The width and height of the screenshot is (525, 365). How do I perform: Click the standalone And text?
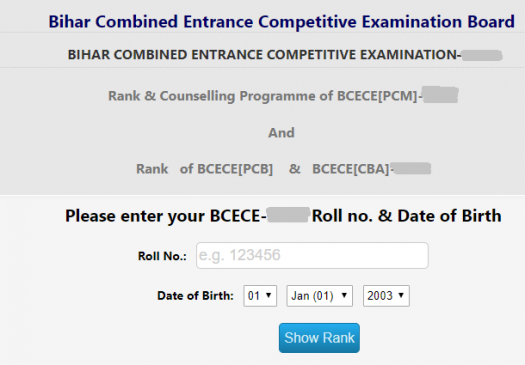[x=281, y=133]
